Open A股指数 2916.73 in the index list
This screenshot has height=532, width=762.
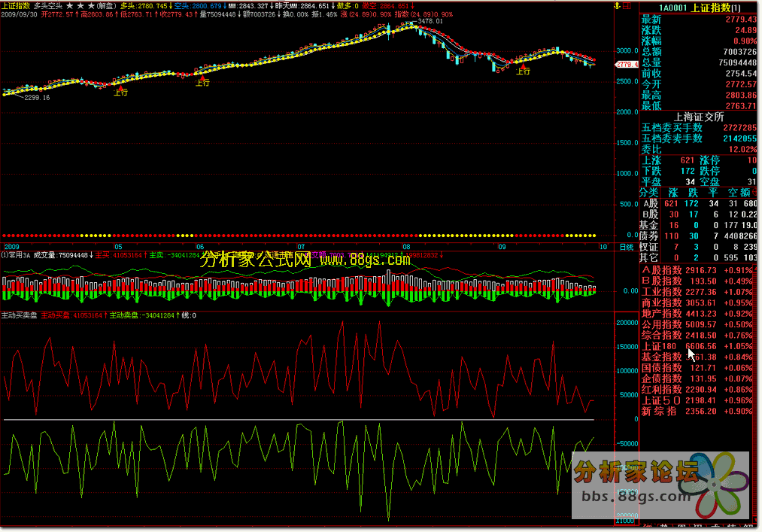tap(697, 270)
